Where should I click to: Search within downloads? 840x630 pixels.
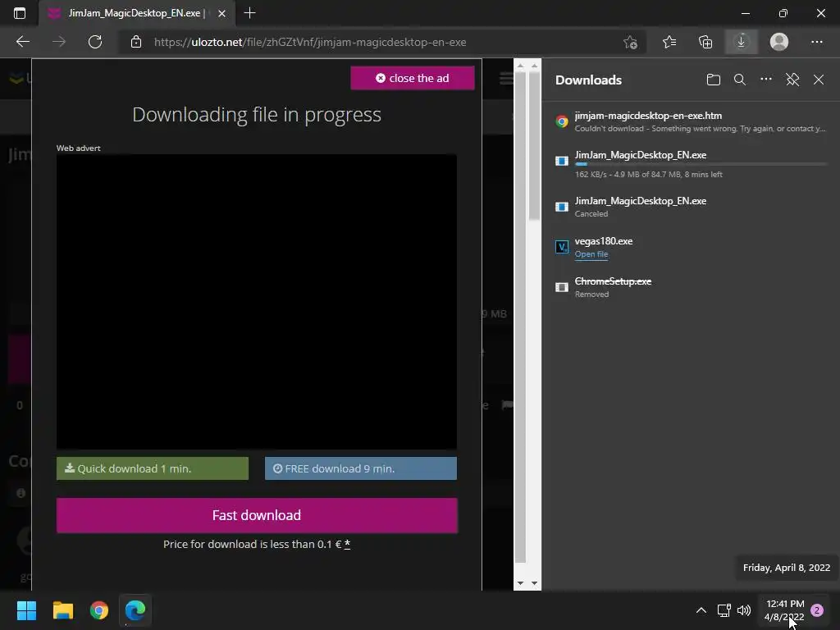pos(739,80)
